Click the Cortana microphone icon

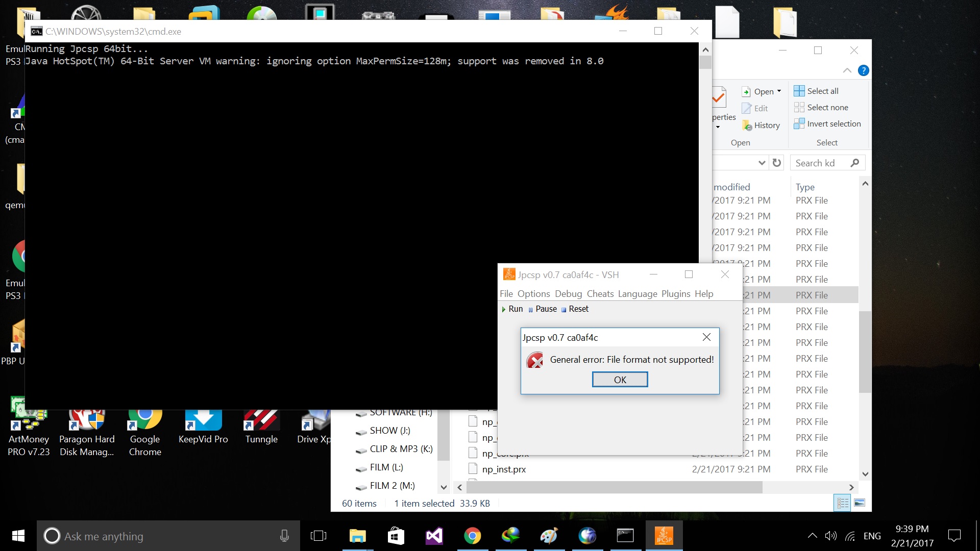(x=284, y=536)
